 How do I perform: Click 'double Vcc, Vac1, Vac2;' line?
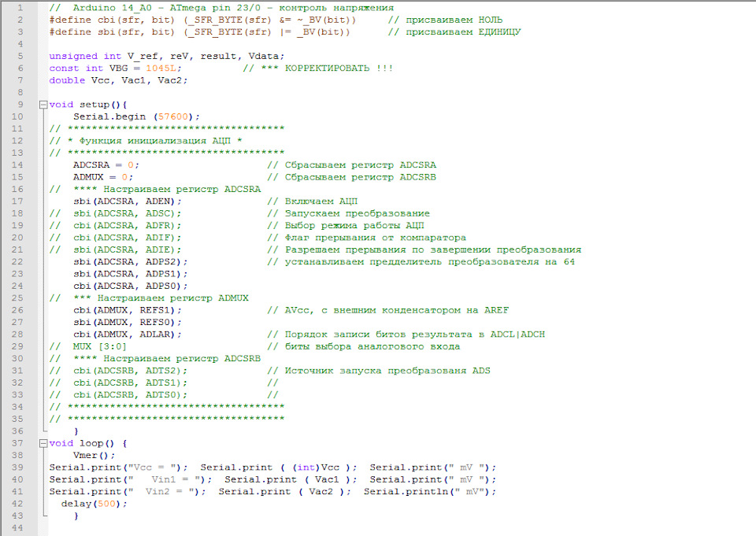[118, 80]
